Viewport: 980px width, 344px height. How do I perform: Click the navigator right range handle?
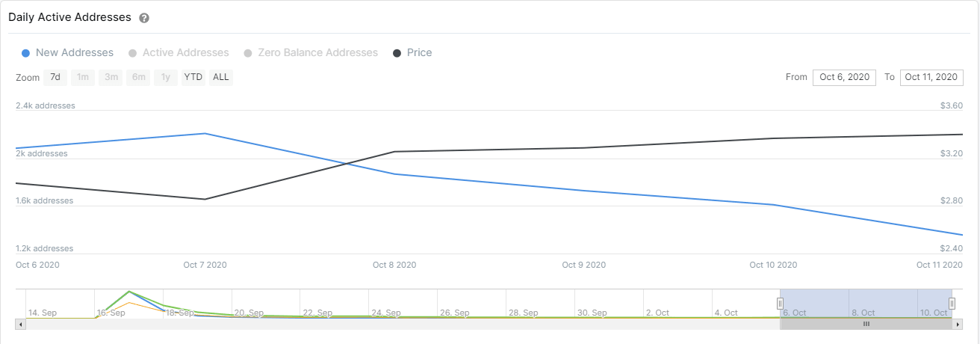952,304
